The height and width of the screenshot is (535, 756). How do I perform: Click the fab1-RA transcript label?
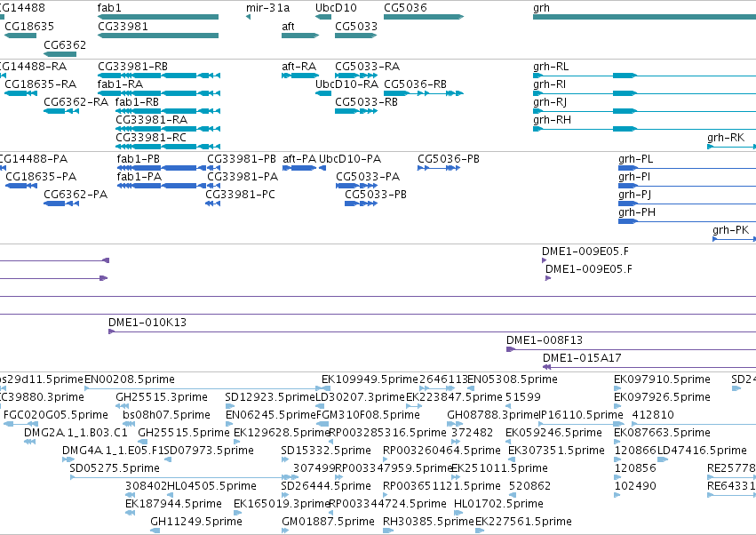[x=120, y=84]
